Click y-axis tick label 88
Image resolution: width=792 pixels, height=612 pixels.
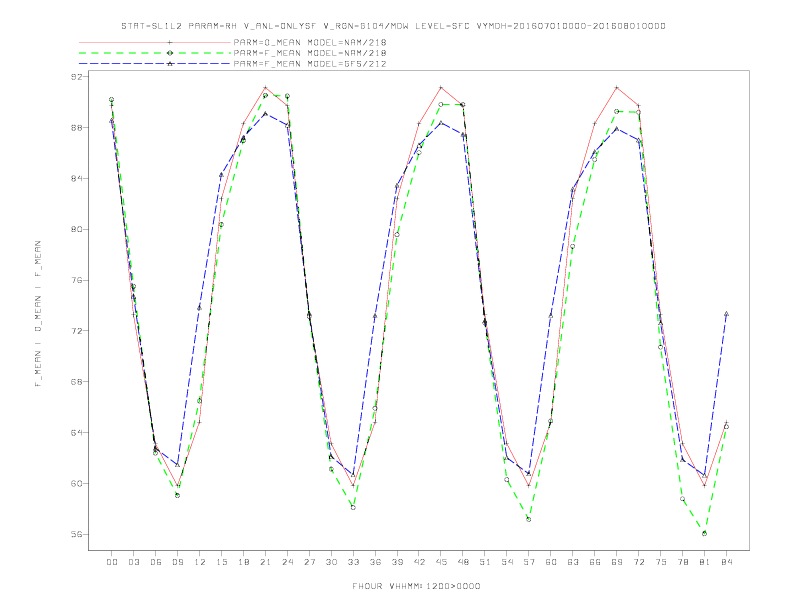[x=76, y=127]
